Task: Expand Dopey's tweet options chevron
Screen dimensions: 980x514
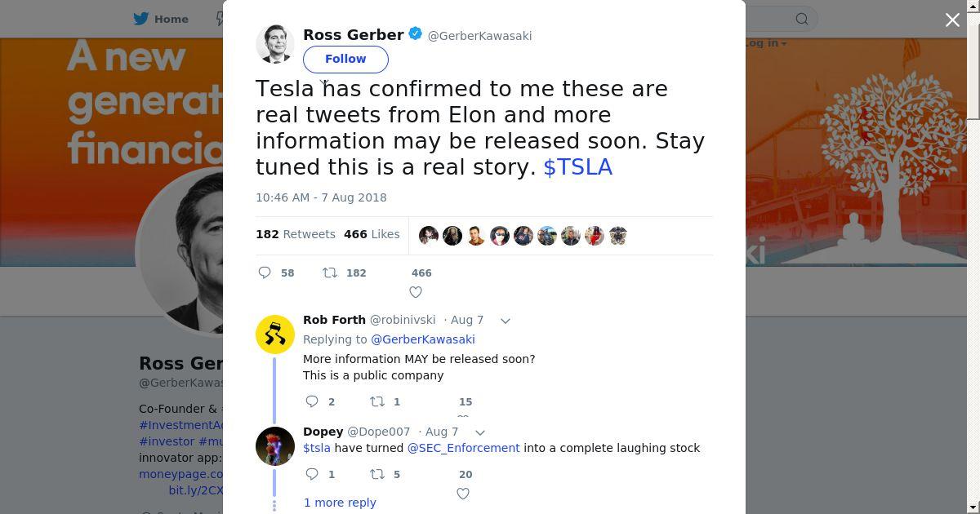Action: [480, 432]
